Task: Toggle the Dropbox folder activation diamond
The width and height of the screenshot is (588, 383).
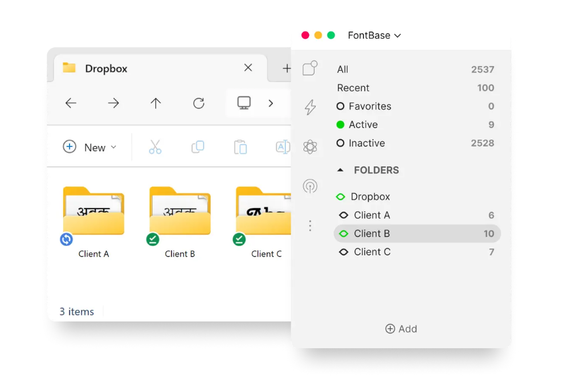Action: [x=340, y=196]
